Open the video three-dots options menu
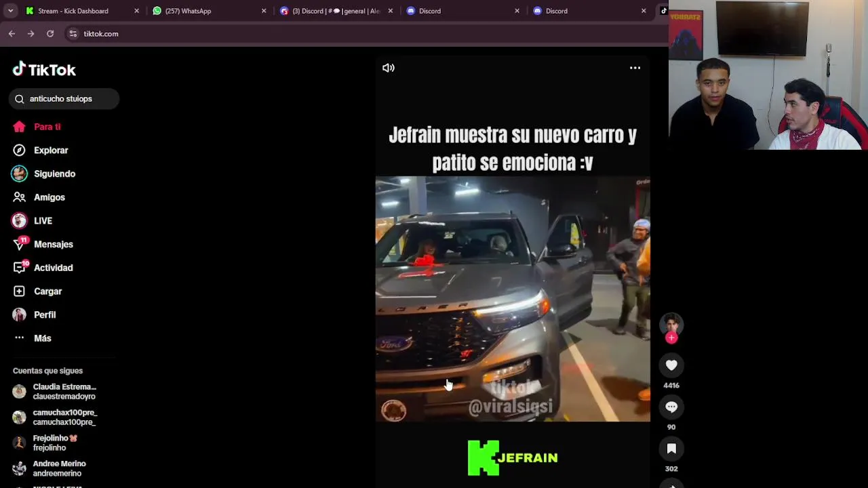 click(x=635, y=68)
